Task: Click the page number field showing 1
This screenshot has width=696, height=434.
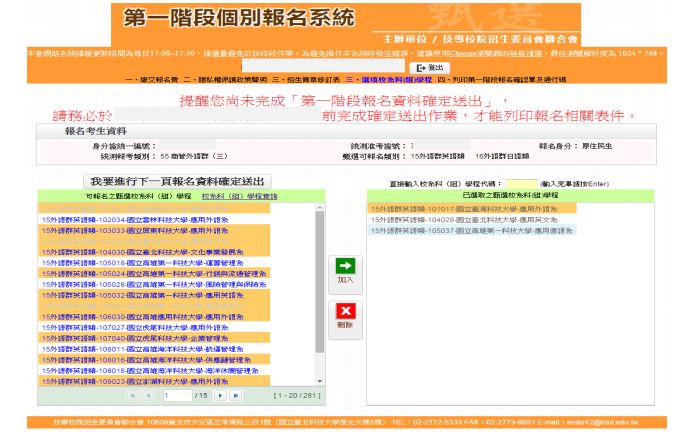Action: coord(177,395)
